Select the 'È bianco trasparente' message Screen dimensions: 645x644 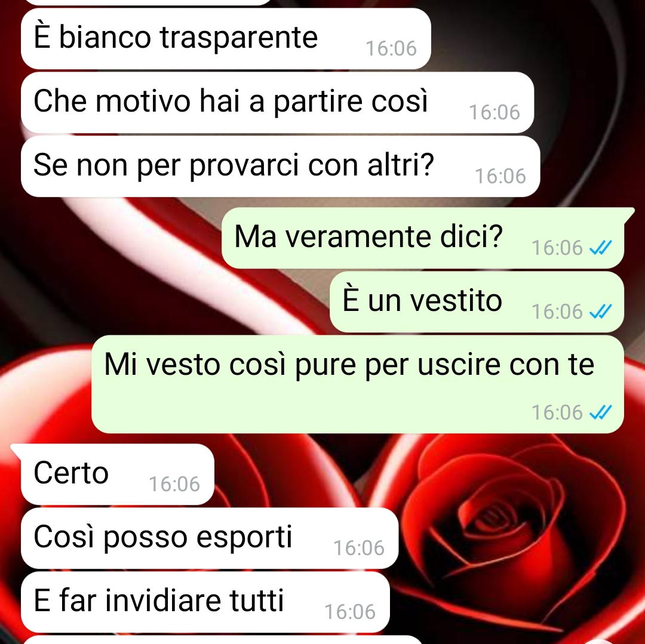click(226, 39)
